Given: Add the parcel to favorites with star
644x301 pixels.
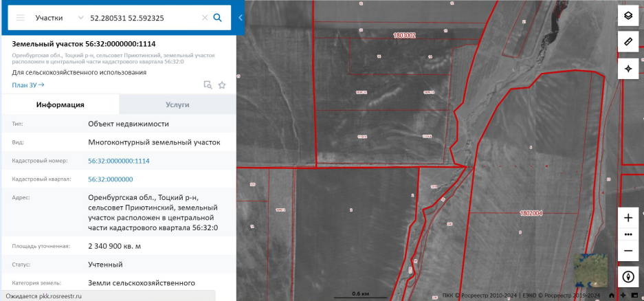Looking at the screenshot, I should pos(222,85).
